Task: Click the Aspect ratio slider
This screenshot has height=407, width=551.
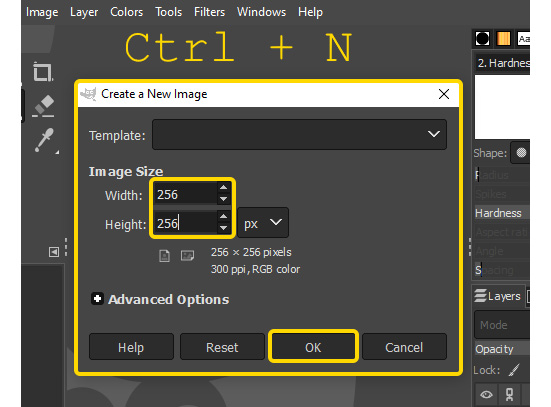Action: [x=502, y=232]
